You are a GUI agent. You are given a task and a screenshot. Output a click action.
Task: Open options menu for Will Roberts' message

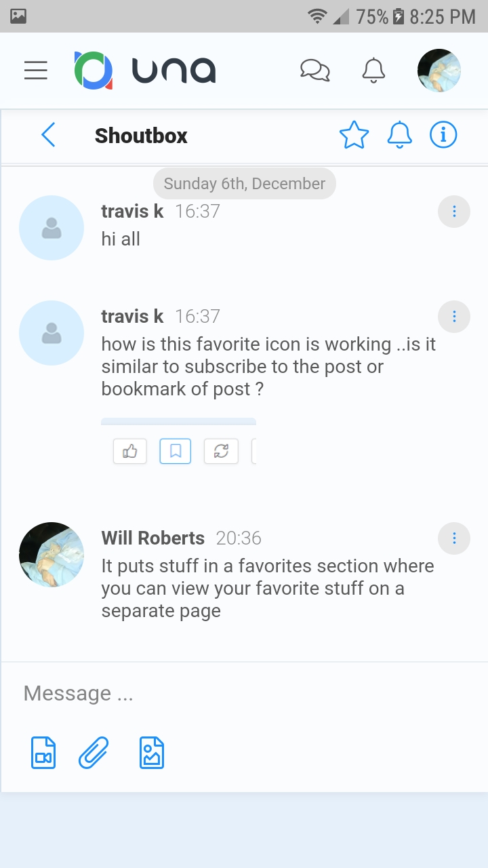click(454, 538)
